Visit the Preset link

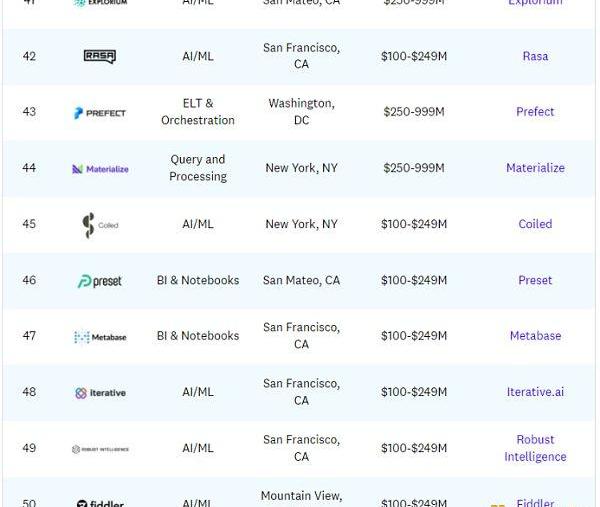click(x=535, y=280)
